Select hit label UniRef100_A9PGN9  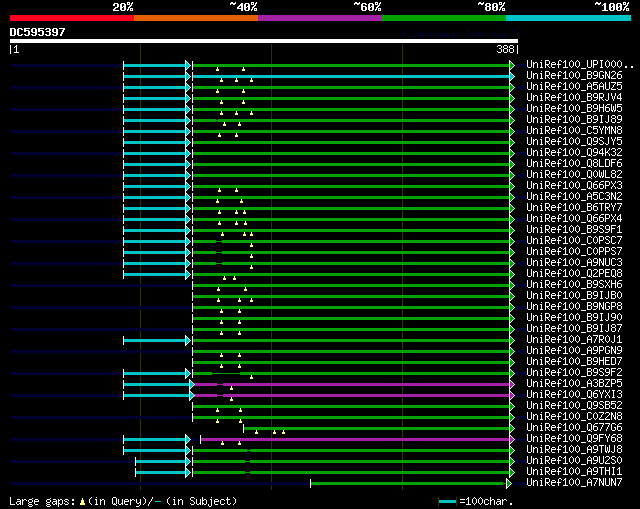tap(574, 351)
